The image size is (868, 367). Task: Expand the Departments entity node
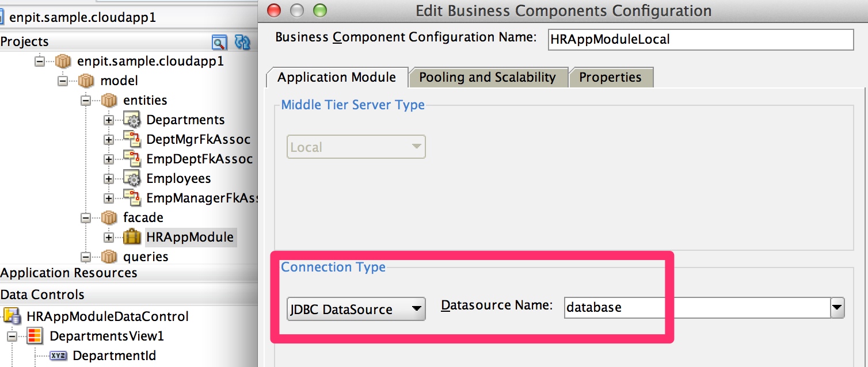pos(108,120)
